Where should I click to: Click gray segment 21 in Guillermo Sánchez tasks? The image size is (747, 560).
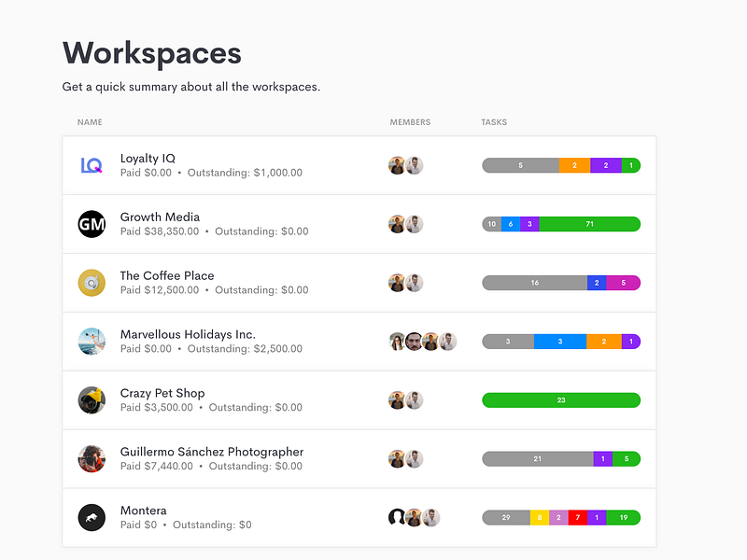pyautogui.click(x=538, y=459)
